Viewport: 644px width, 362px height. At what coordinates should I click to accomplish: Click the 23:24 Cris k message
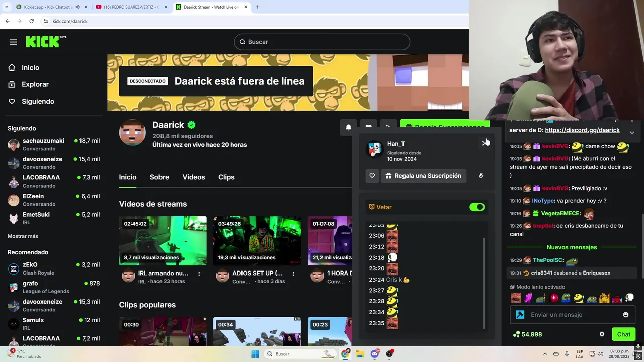pos(389,280)
